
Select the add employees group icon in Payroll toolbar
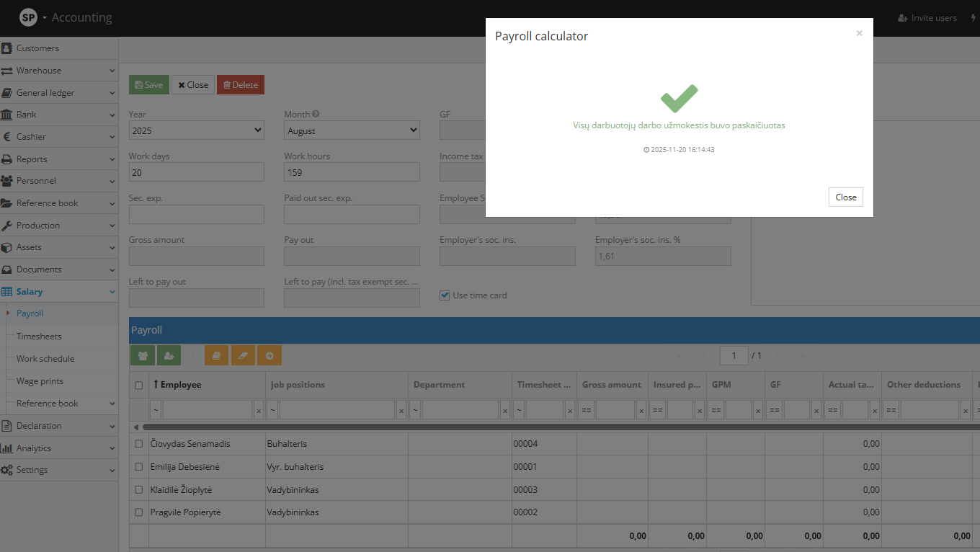click(142, 355)
